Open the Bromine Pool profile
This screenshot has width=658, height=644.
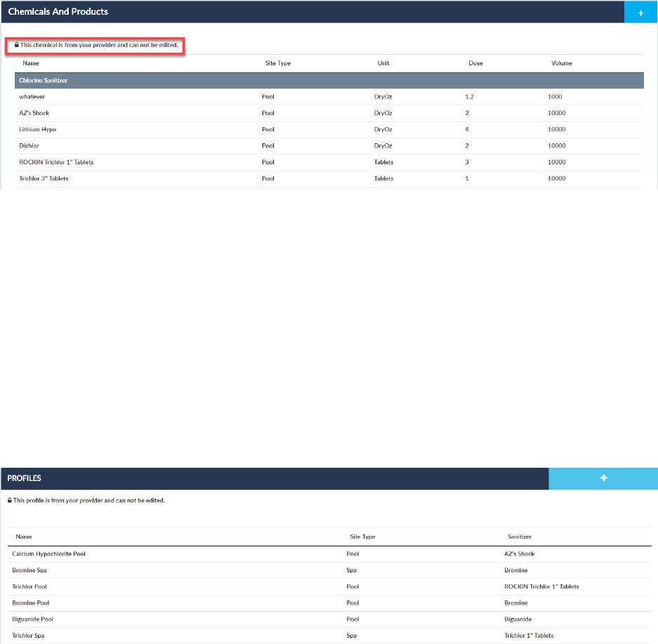329,603
